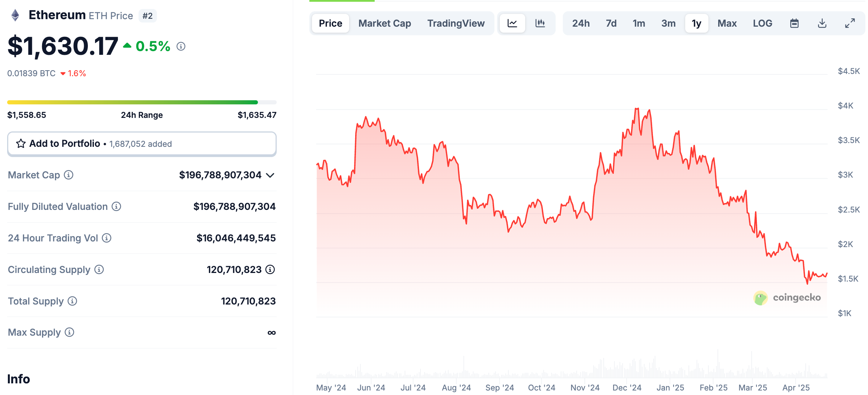Screen dimensions: 868x395
Task: Open the Fully Diluted Valuation info icon
Action: pos(116,207)
